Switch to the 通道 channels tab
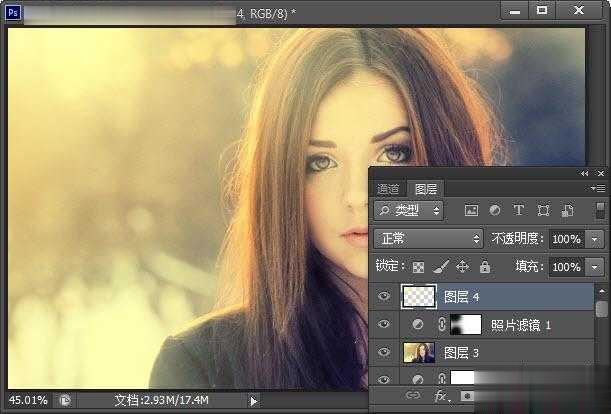 [388, 189]
